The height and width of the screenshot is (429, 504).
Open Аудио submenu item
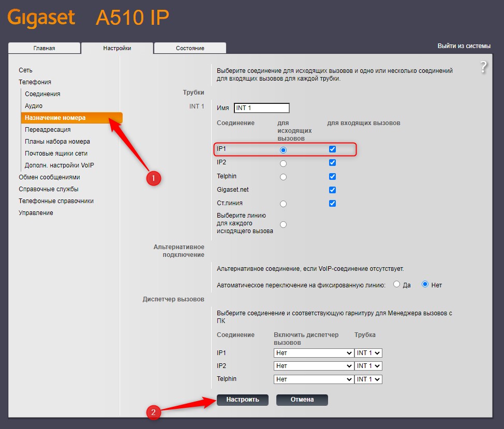pyautogui.click(x=34, y=105)
